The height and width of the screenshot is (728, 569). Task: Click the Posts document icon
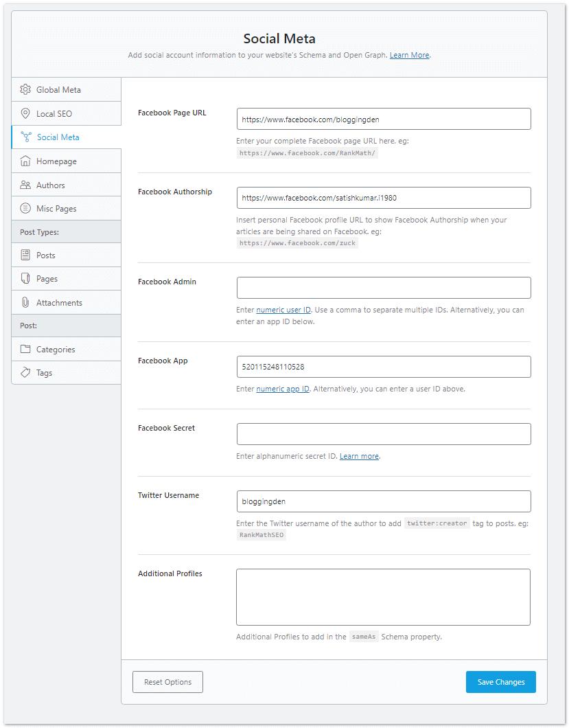click(25, 255)
